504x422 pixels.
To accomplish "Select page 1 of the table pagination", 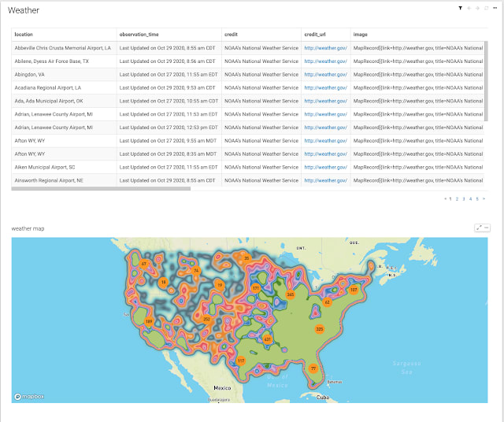I will (x=450, y=199).
